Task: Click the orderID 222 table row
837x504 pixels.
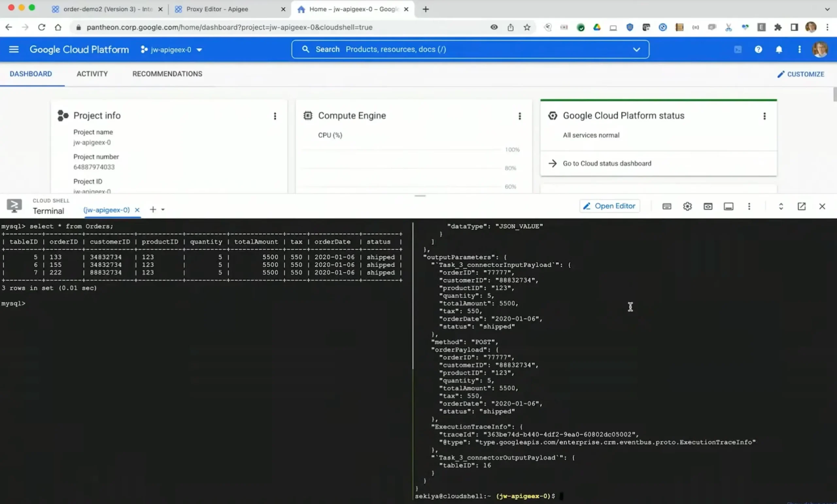Action: tap(202, 272)
